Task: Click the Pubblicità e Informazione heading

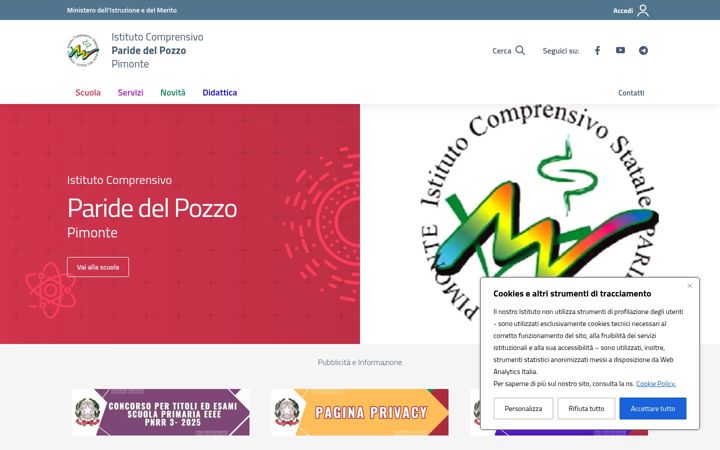Action: (x=360, y=362)
